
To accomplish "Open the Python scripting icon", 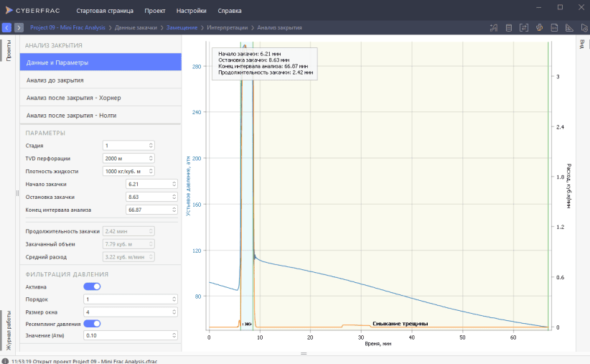I will tap(538, 27).
